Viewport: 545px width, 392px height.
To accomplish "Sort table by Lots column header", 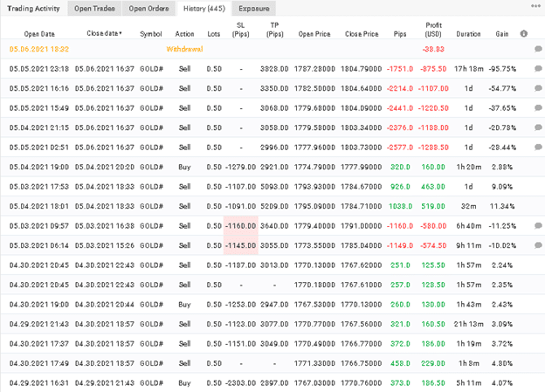I will (214, 34).
